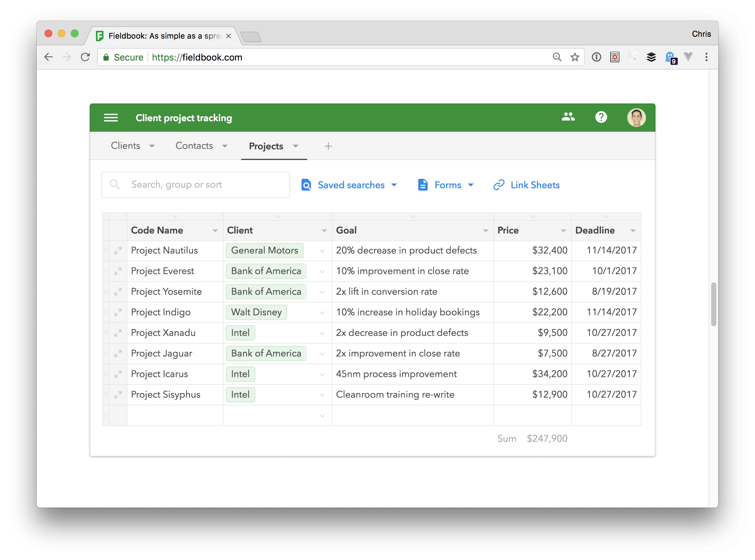Click the red-square extension icon
The height and width of the screenshot is (560, 755).
[x=614, y=57]
